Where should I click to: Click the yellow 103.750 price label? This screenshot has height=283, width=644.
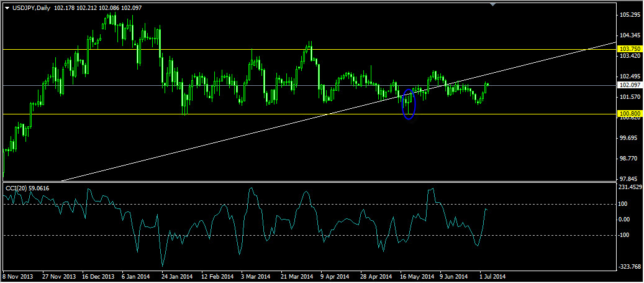click(x=630, y=49)
